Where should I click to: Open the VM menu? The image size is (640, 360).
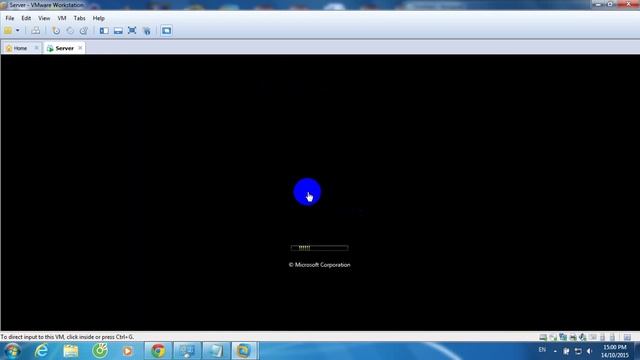coord(62,18)
